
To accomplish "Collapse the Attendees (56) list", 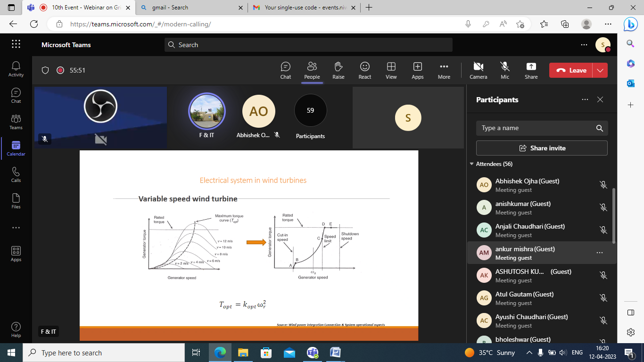I will (x=472, y=164).
